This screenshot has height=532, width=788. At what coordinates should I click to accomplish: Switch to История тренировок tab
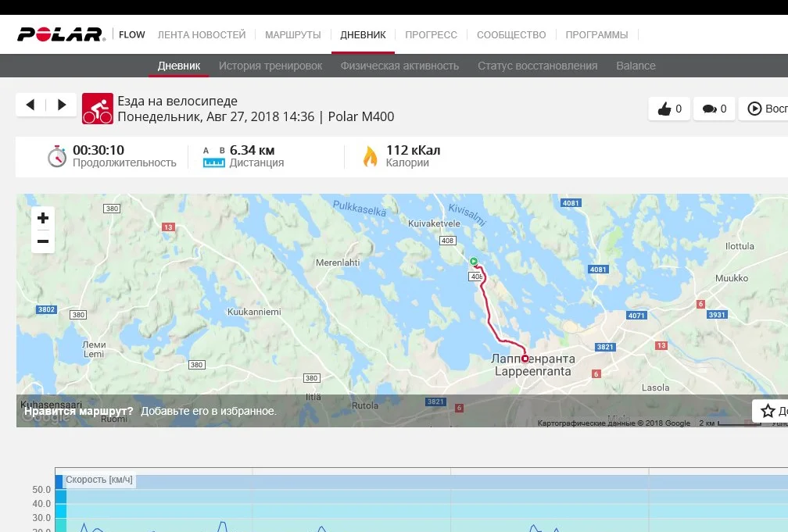point(270,66)
